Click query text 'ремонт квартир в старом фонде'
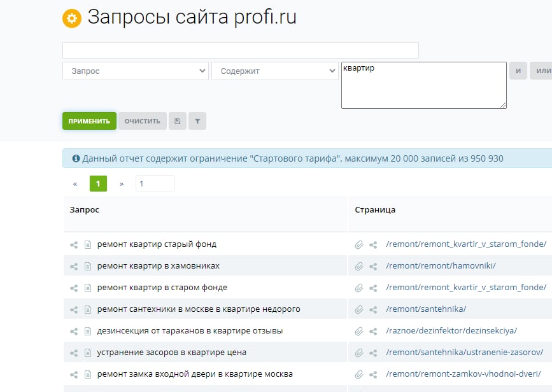This screenshot has height=392, width=552. [x=162, y=288]
